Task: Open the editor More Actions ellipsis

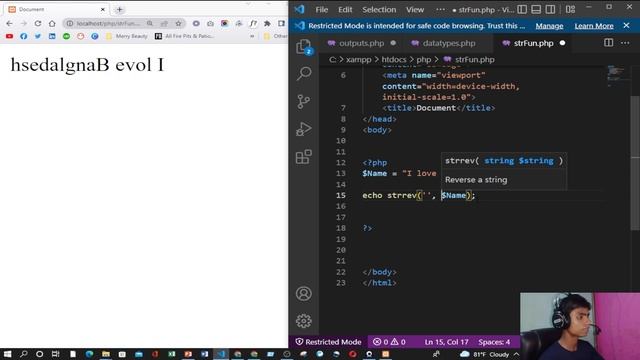Action: click(x=625, y=43)
